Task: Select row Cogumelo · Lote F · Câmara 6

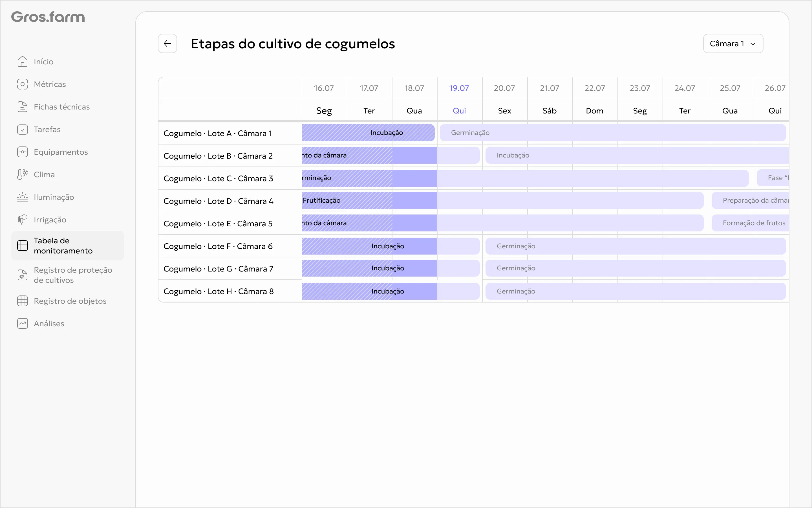Action: [230, 246]
